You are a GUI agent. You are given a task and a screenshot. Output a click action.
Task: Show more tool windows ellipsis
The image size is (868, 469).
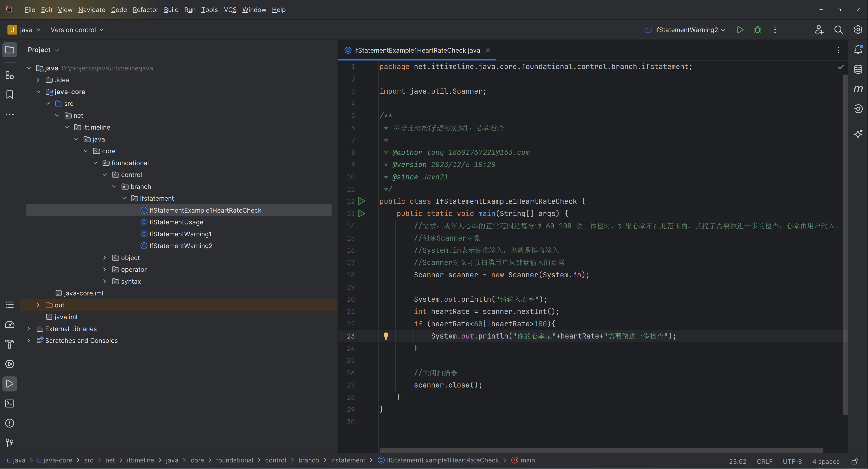(x=10, y=114)
